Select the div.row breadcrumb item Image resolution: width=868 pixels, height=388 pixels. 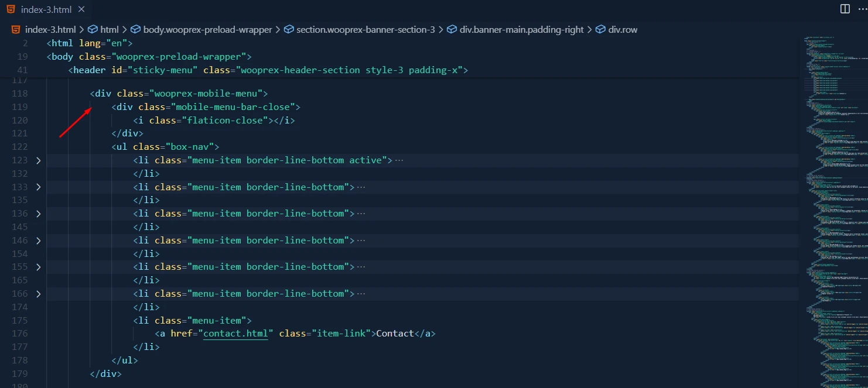pyautogui.click(x=622, y=29)
